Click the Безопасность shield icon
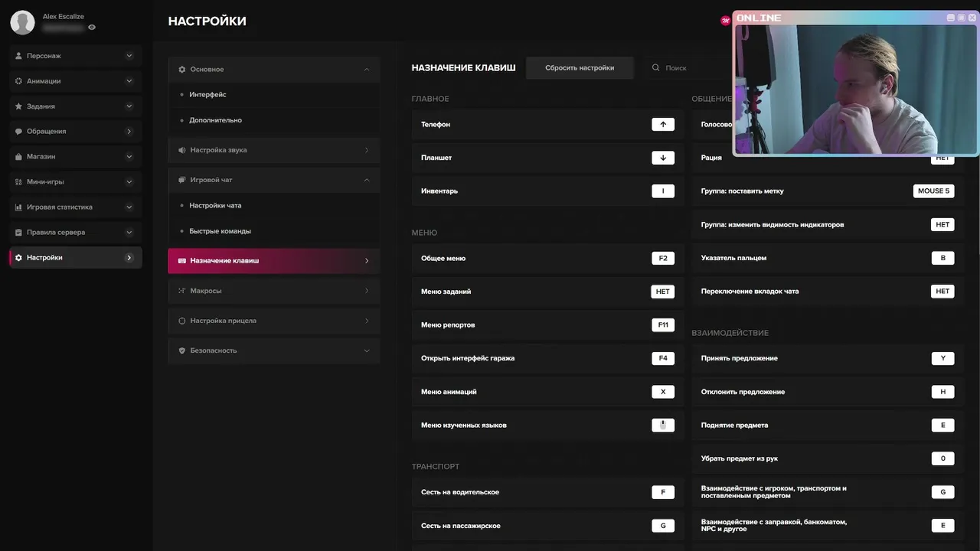Viewport: 980px width, 551px height. tap(182, 350)
